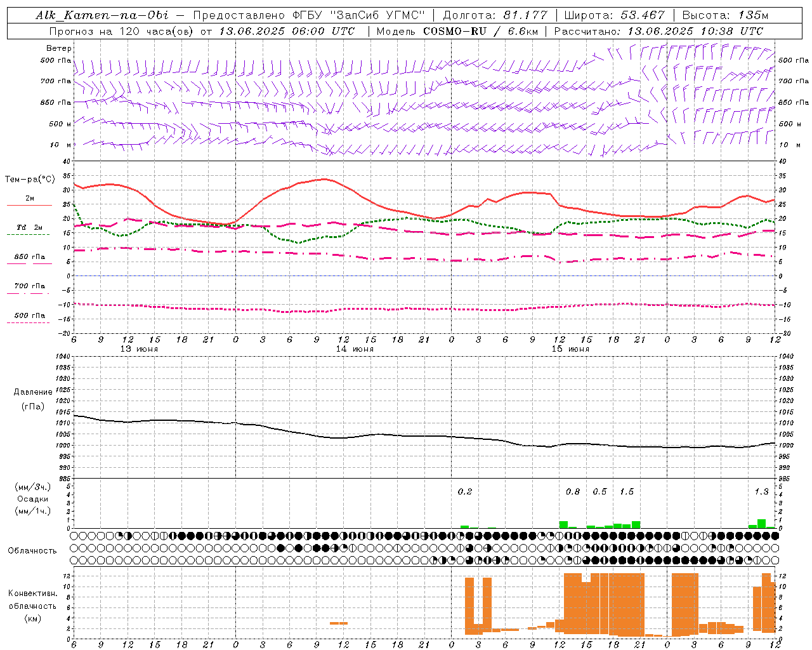Click the '15 июня' date label
Screen dimensions: 812x650
coord(570,349)
